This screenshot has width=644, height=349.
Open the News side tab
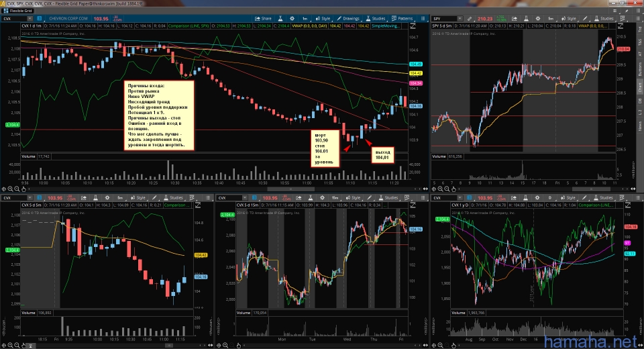[x=639, y=126]
